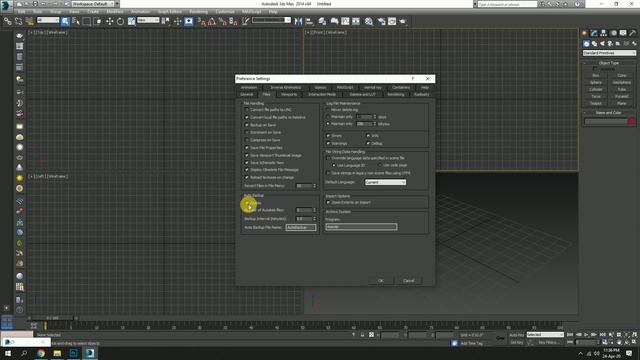
Task: Click the Archive System Program field
Action: (361, 227)
